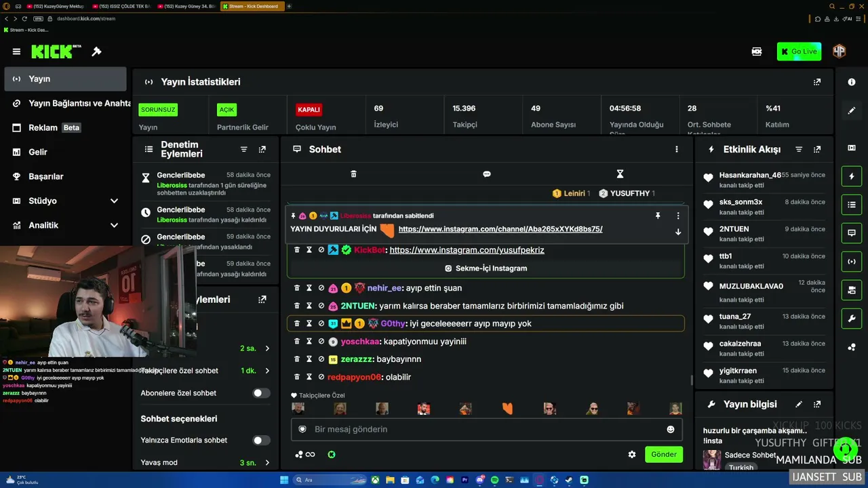Click Hasankarahan_46 in the activity feed

(x=750, y=175)
